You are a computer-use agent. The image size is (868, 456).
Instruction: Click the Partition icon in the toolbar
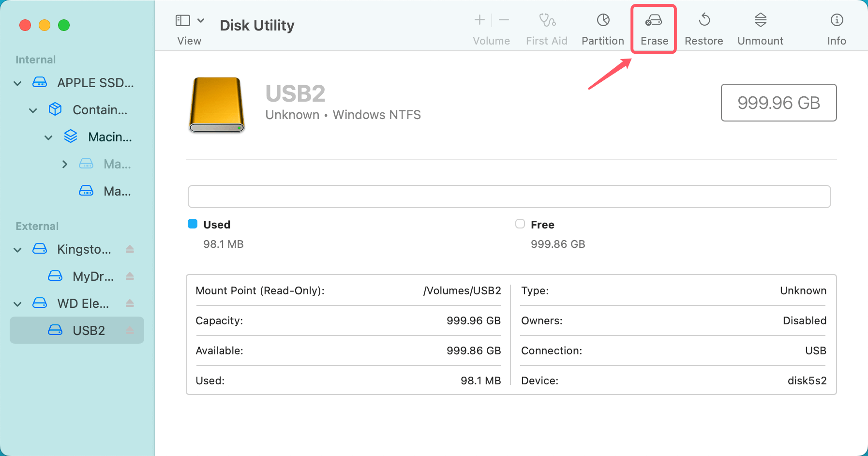pyautogui.click(x=602, y=27)
